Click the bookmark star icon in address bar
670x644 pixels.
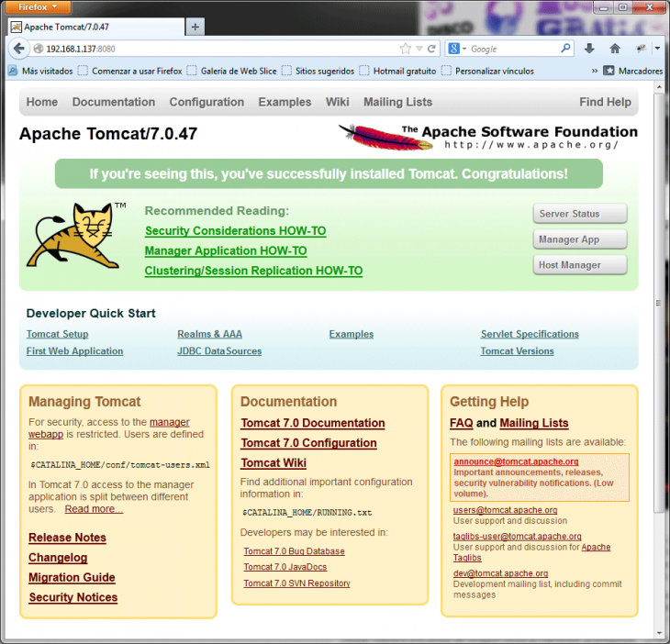click(405, 49)
